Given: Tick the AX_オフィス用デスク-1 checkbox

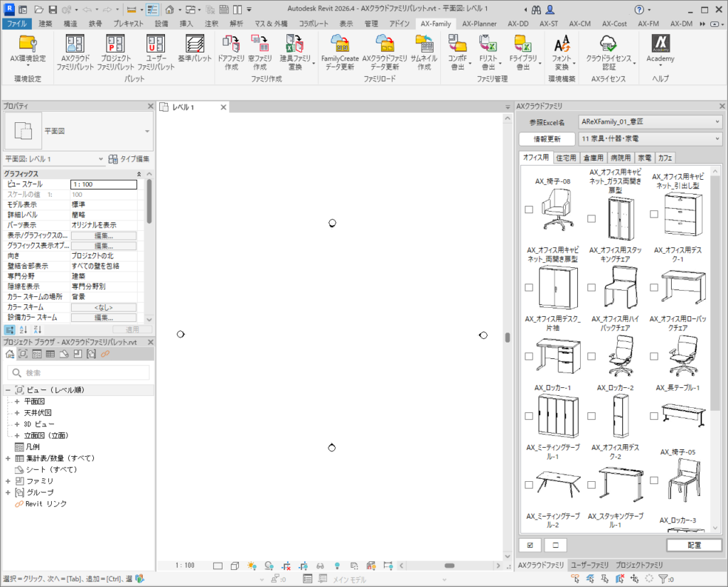Looking at the screenshot, I should (655, 287).
